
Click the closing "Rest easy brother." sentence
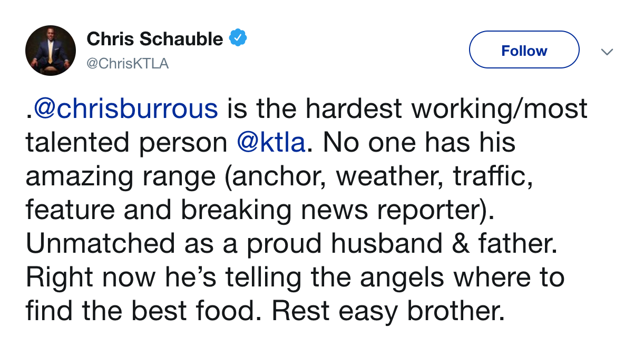(x=388, y=312)
